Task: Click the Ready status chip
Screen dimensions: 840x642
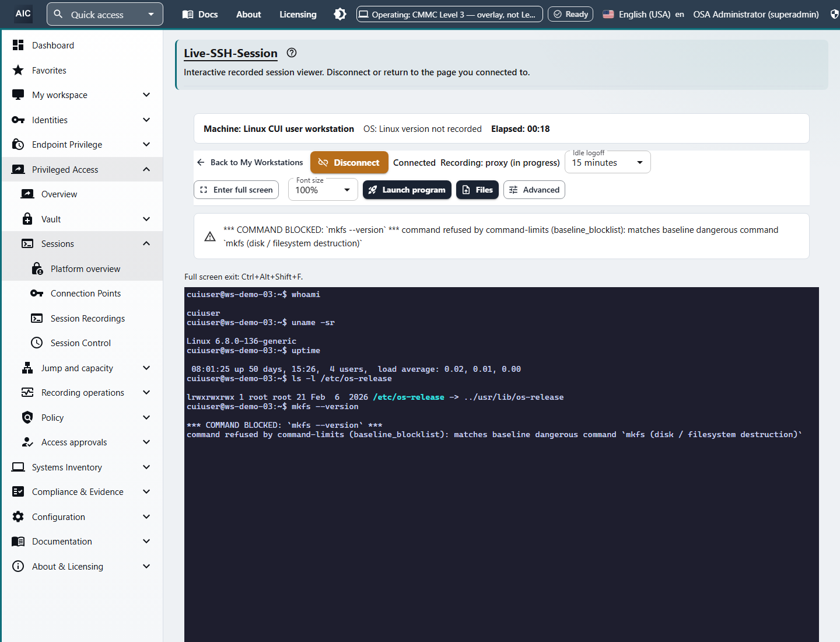Action: pyautogui.click(x=570, y=14)
